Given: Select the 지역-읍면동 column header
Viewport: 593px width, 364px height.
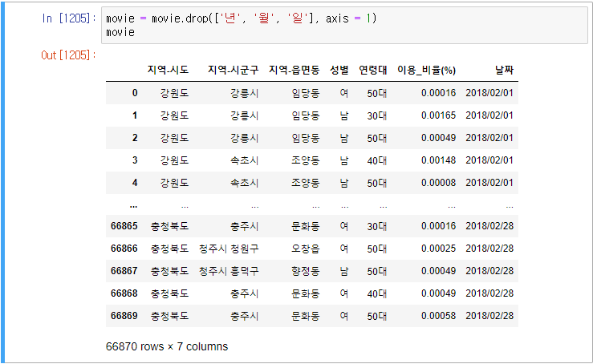Looking at the screenshot, I should pos(294,70).
